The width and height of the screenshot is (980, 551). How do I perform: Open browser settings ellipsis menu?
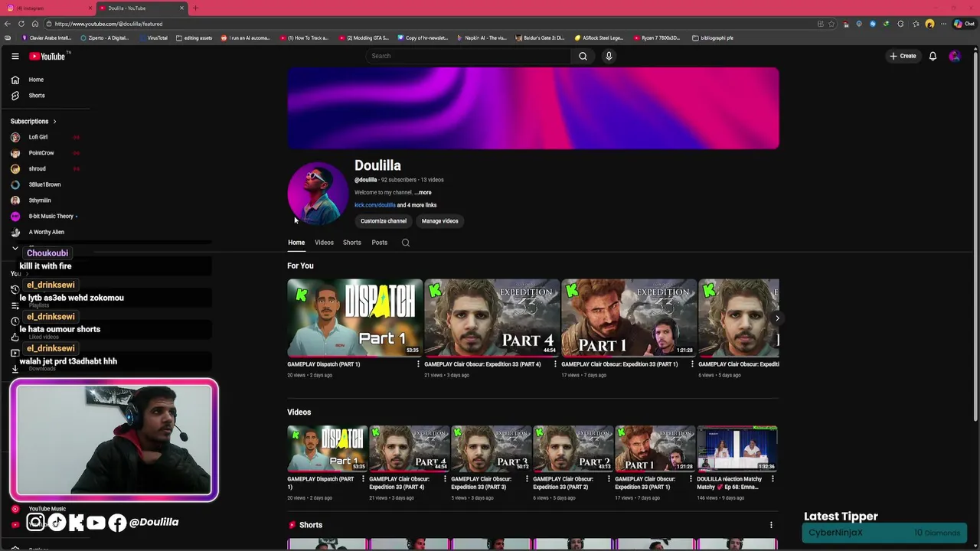point(942,24)
